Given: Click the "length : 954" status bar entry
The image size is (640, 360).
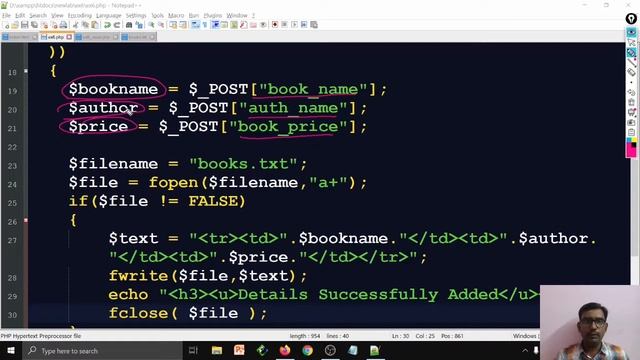Looking at the screenshot, I should click(305, 336).
